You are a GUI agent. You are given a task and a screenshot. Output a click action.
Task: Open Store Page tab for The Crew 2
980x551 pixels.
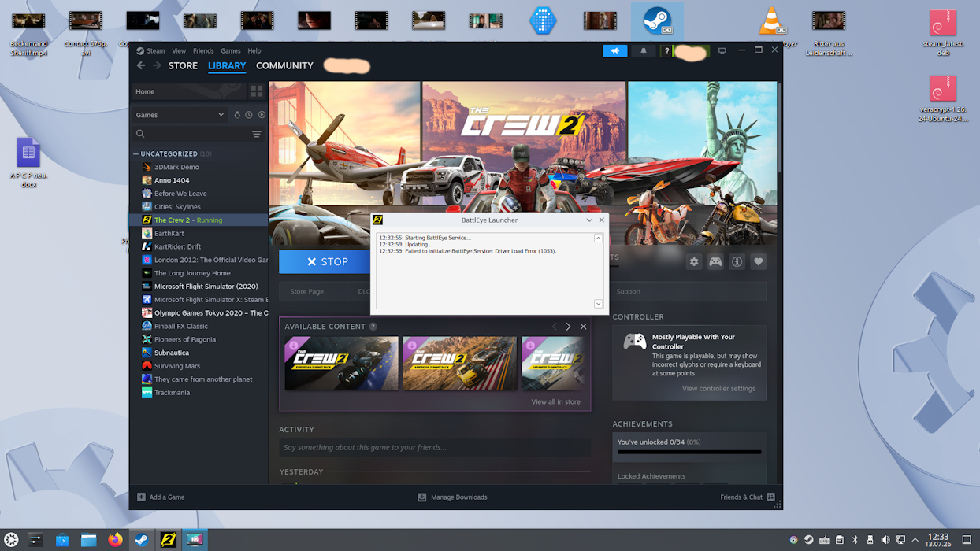[x=306, y=291]
